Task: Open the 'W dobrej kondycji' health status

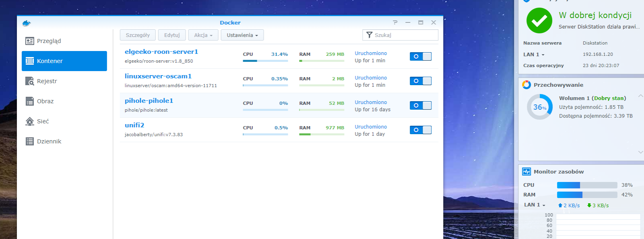Action: coord(595,15)
